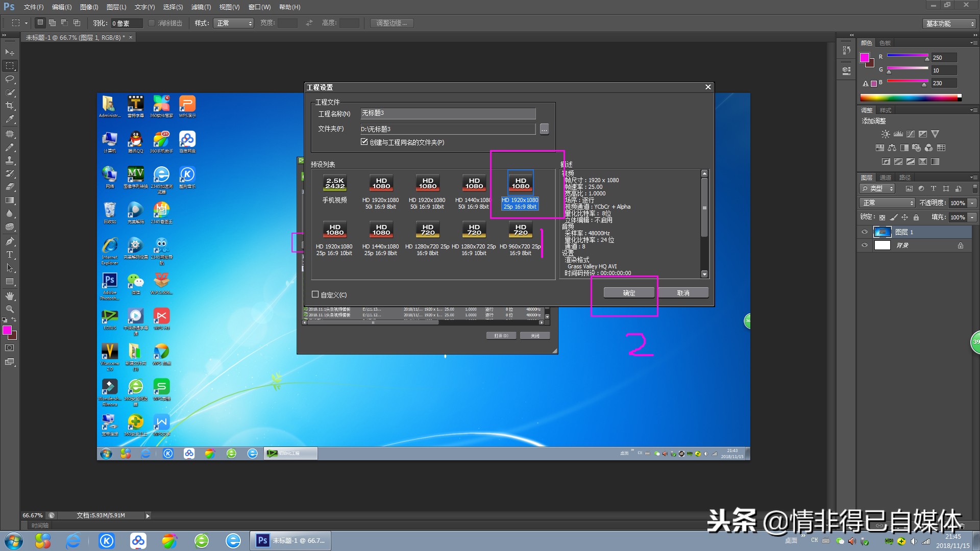Hide the 图层 1 layer
The image size is (980, 551).
pos(865,232)
